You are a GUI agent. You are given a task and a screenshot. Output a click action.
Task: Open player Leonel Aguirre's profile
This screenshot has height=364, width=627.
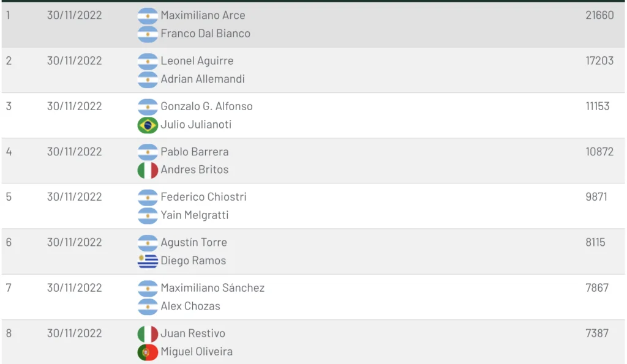point(197,61)
